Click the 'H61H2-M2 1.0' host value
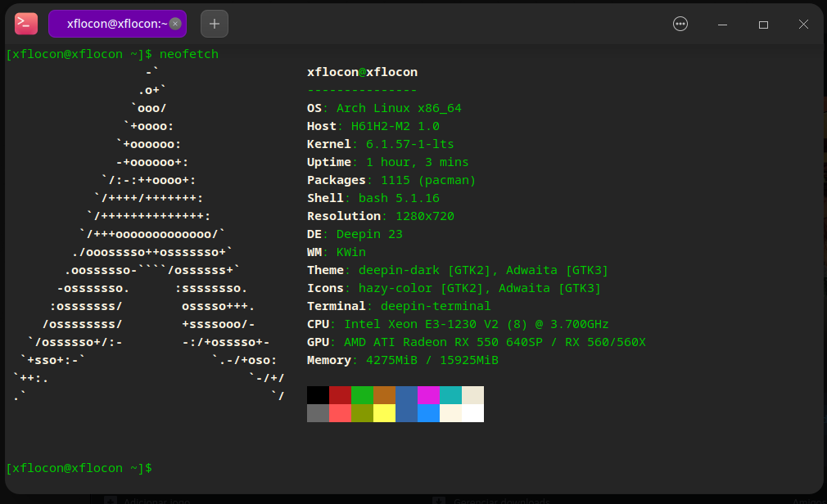The image size is (827, 504). [395, 126]
